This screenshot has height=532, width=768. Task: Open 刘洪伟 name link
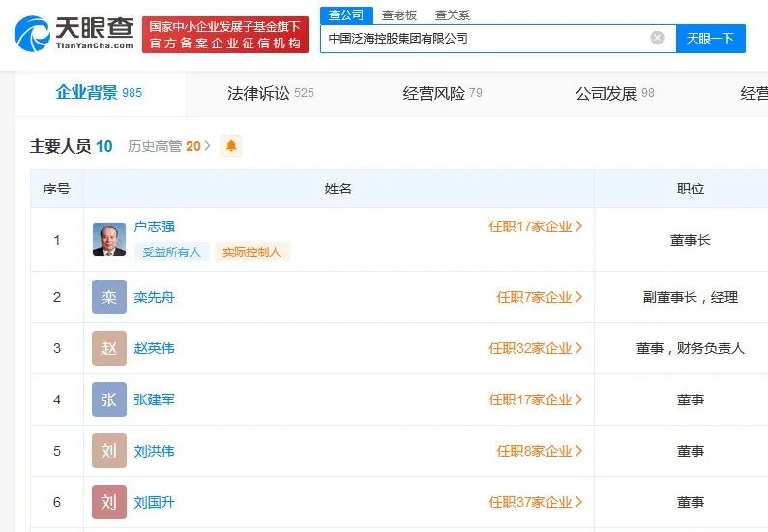155,451
